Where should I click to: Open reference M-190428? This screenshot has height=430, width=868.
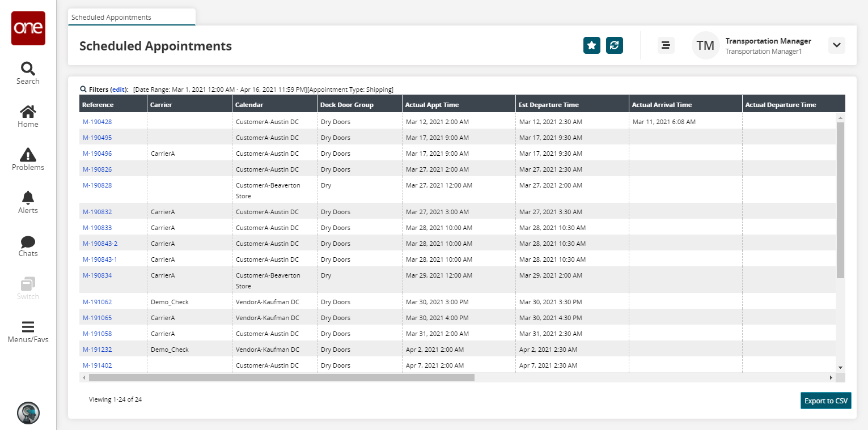tap(97, 122)
